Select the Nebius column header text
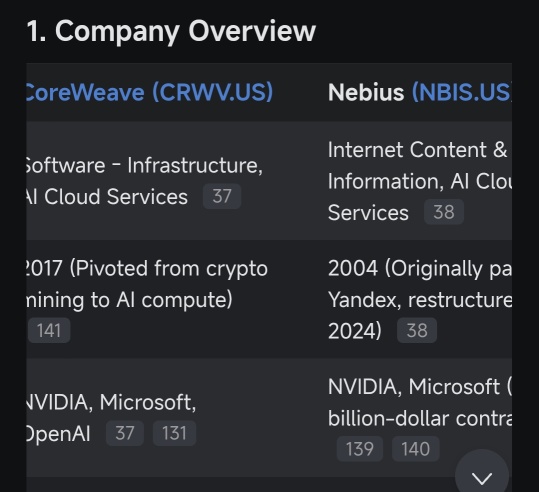This screenshot has width=539, height=492. click(x=366, y=92)
